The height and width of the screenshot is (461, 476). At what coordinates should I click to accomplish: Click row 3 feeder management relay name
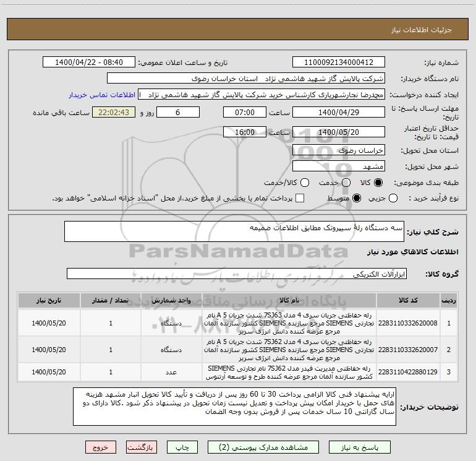point(289,373)
